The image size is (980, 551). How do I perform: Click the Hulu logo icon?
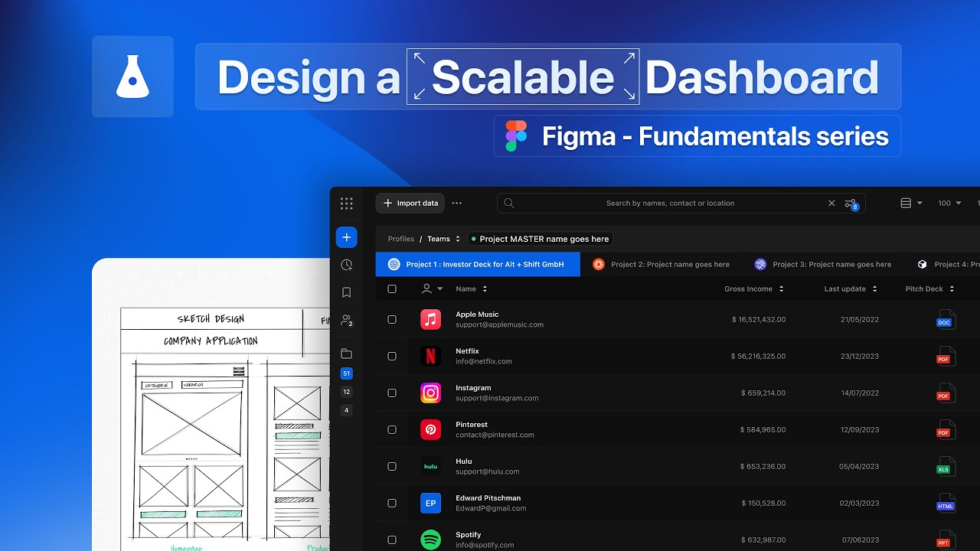click(431, 466)
